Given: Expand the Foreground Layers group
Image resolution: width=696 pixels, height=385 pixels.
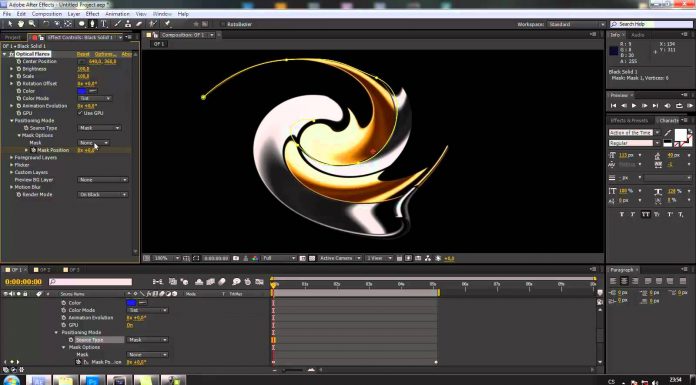Looking at the screenshot, I should click(x=12, y=157).
